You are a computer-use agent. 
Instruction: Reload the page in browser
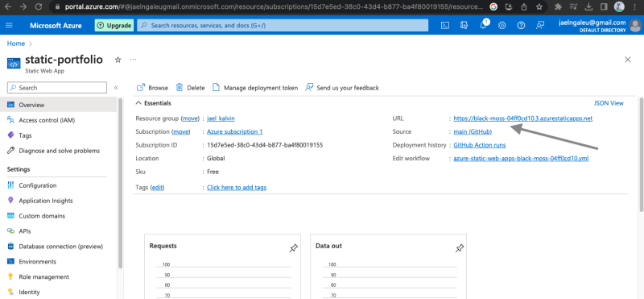tap(38, 6)
